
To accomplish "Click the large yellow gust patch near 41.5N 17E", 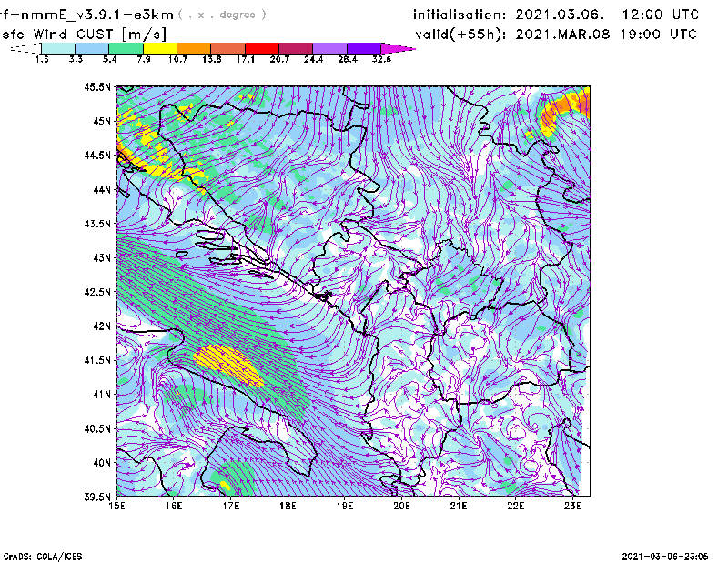I will tap(227, 365).
